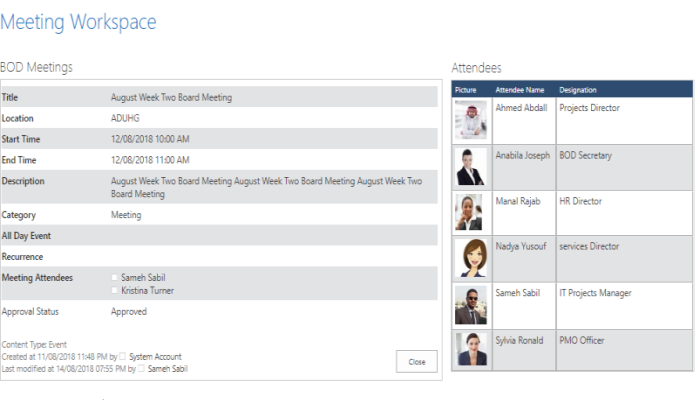Viewport: 700px width, 400px height.
Task: Click presence icon beside Sameh Sabil attendee
Action: click(115, 278)
